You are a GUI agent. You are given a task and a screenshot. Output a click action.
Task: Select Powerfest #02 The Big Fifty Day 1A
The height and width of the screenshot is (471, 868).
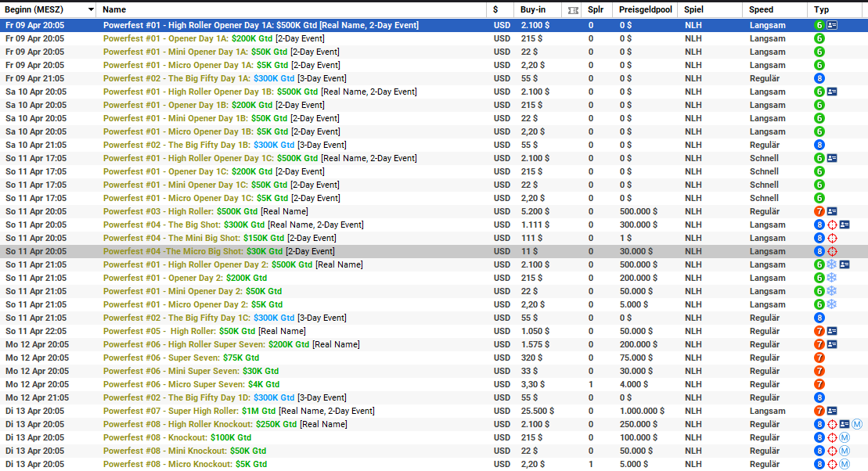click(x=434, y=78)
